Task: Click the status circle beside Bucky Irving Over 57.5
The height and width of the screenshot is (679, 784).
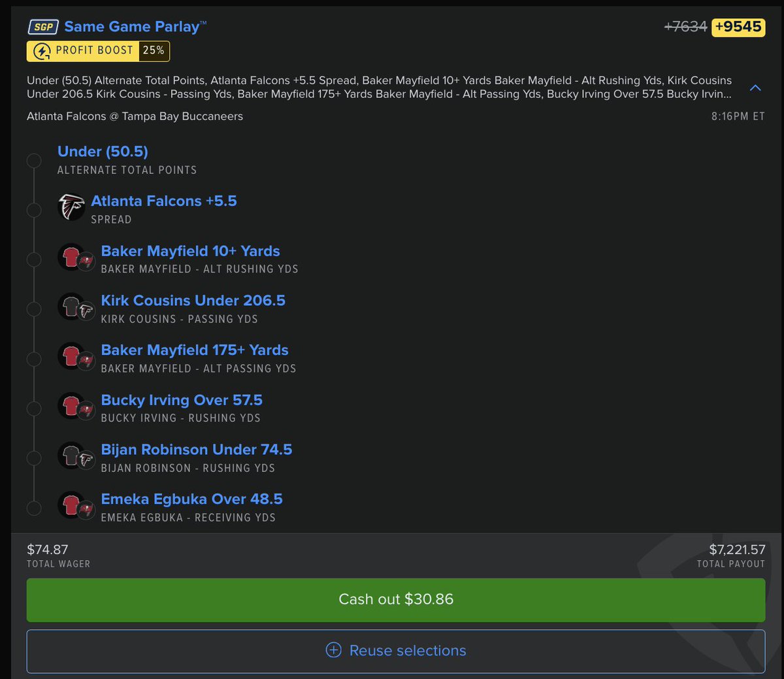Action: click(34, 408)
